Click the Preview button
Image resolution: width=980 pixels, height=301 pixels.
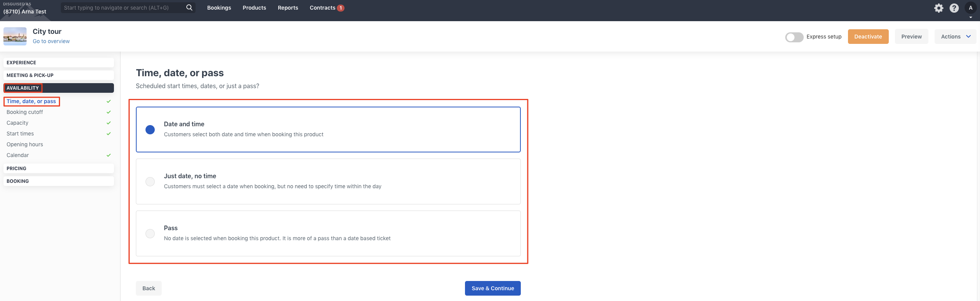(x=911, y=37)
